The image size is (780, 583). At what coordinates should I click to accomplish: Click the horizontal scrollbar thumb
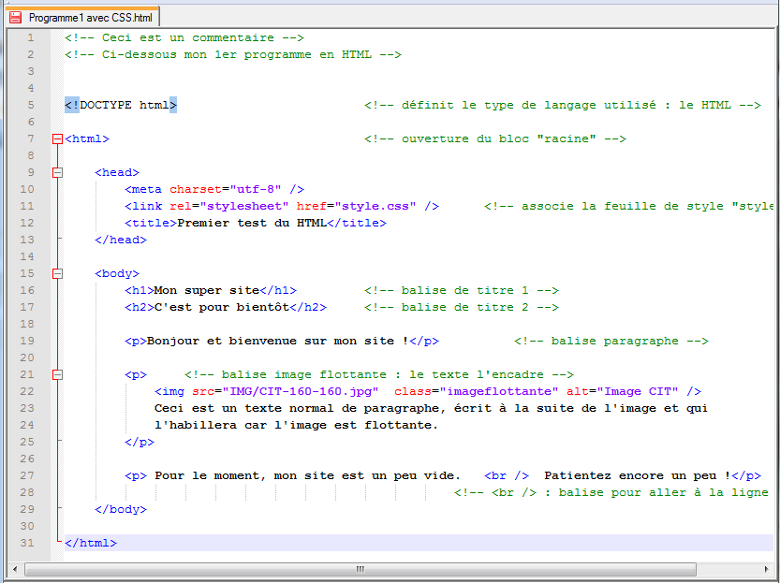point(360,569)
